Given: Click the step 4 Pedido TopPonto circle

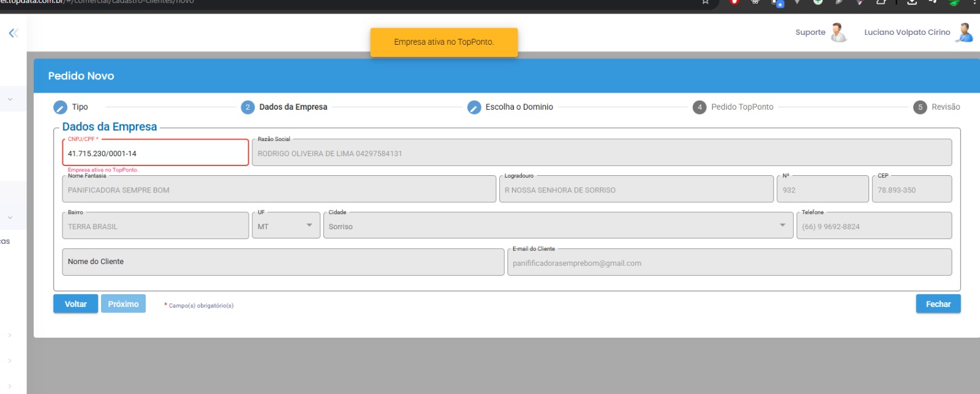Looking at the screenshot, I should [699, 107].
